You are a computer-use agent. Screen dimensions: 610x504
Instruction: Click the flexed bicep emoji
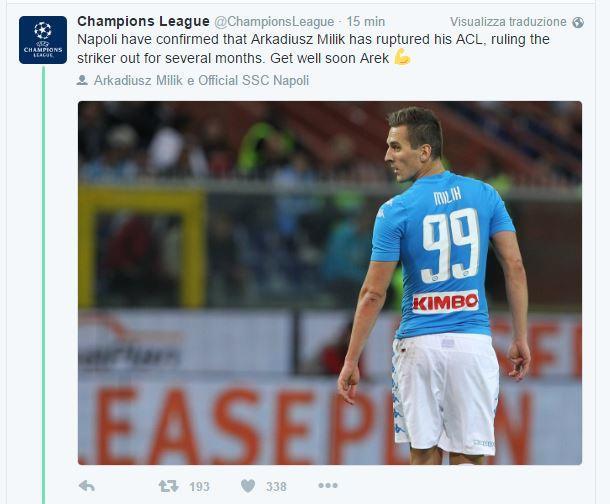point(402,58)
